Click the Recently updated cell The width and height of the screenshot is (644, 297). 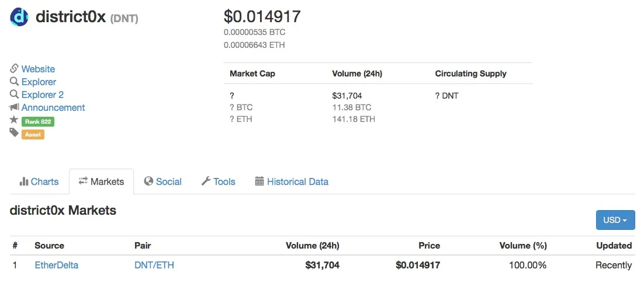(614, 265)
